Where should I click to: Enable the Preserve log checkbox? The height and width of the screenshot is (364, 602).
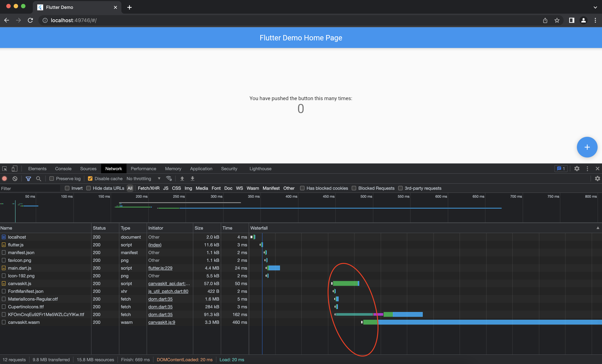point(52,178)
